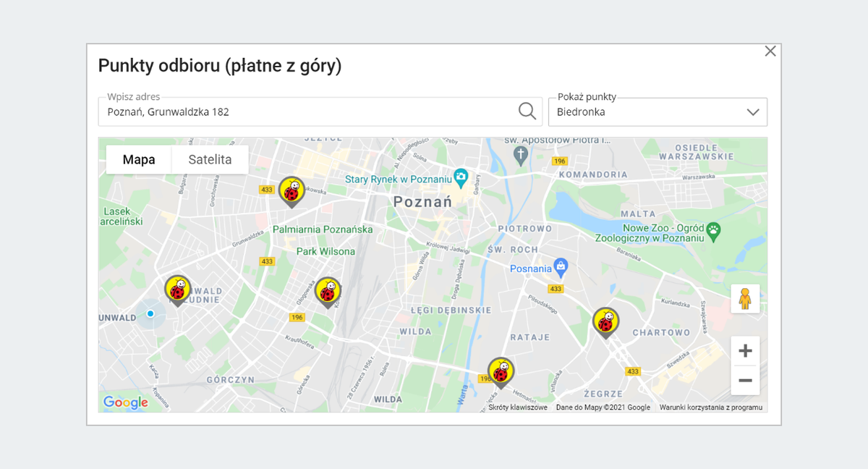The height and width of the screenshot is (469, 868).
Task: Click the search magnifier icon
Action: click(527, 111)
